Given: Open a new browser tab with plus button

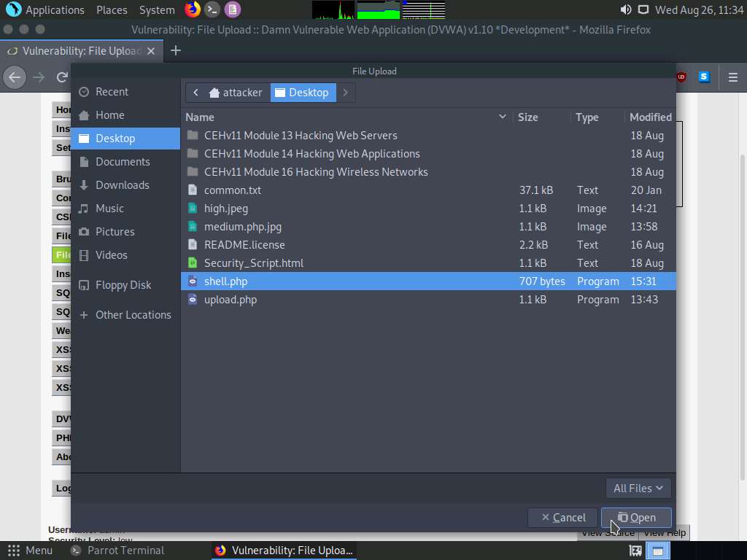Looking at the screenshot, I should 175,51.
